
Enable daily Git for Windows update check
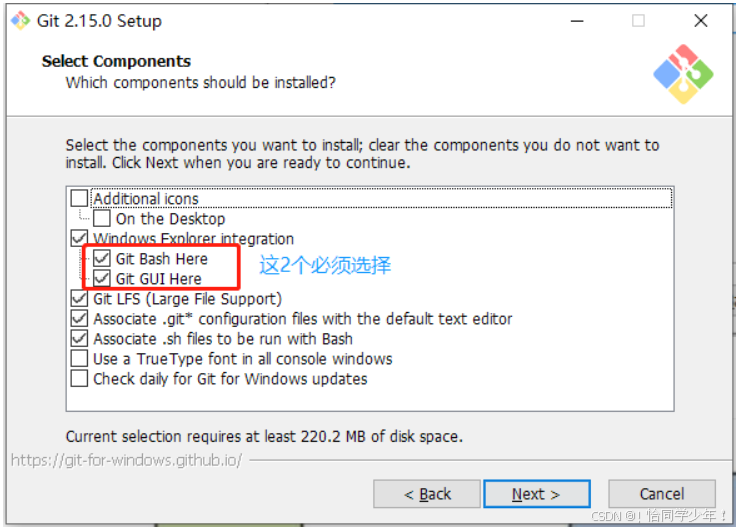point(79,378)
